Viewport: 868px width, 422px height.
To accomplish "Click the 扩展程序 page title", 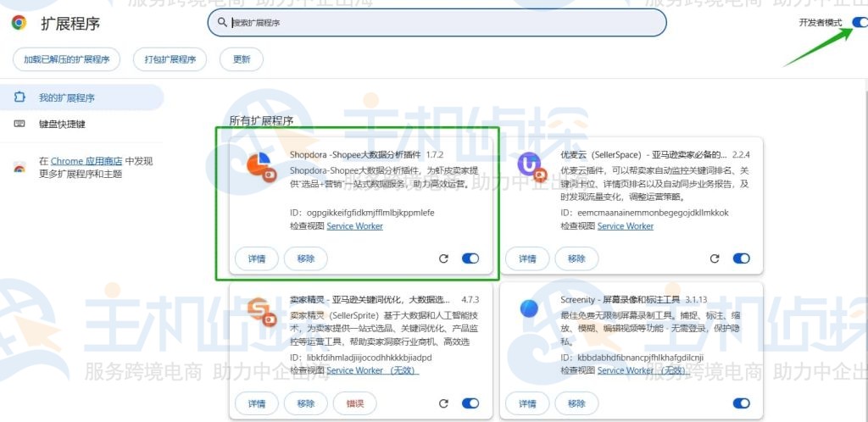I will [70, 23].
